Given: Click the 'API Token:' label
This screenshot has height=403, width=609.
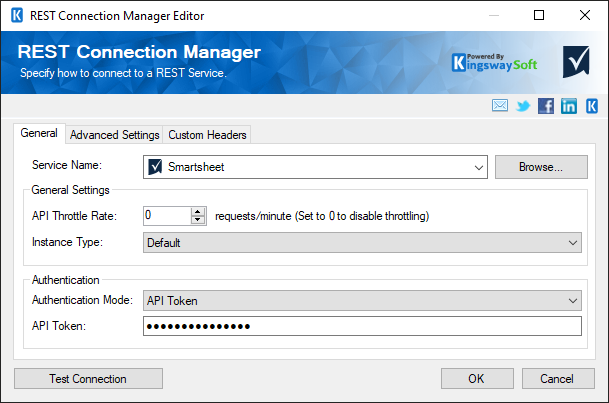Looking at the screenshot, I should point(59,326).
